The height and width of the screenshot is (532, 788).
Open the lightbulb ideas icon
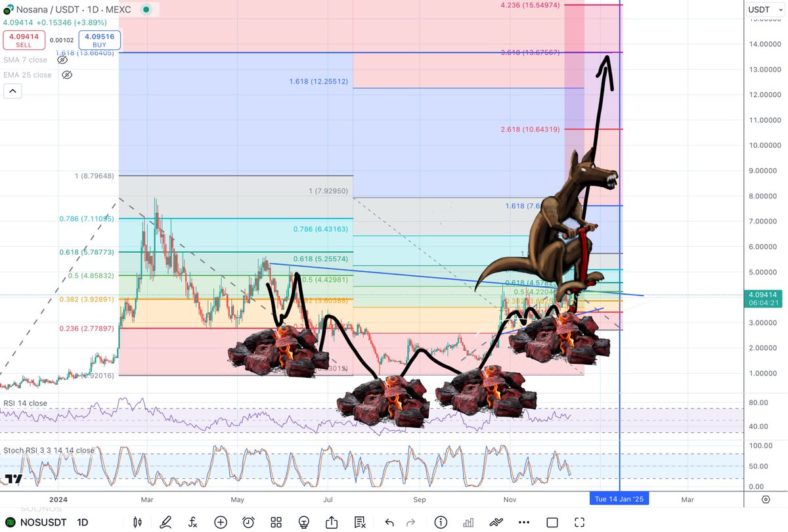point(304,523)
